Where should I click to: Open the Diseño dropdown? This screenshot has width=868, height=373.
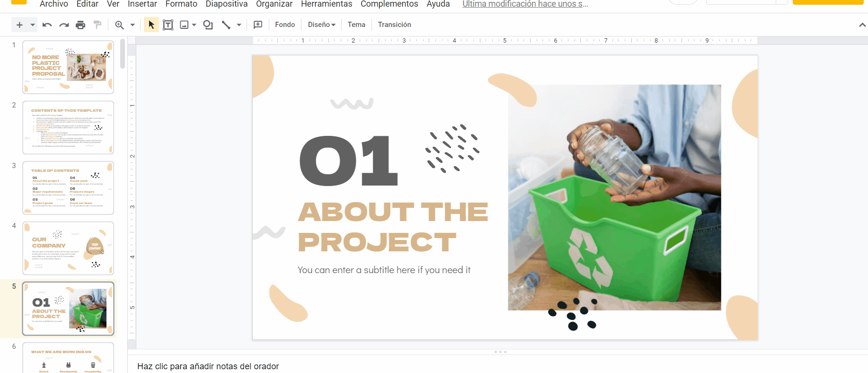(x=322, y=25)
